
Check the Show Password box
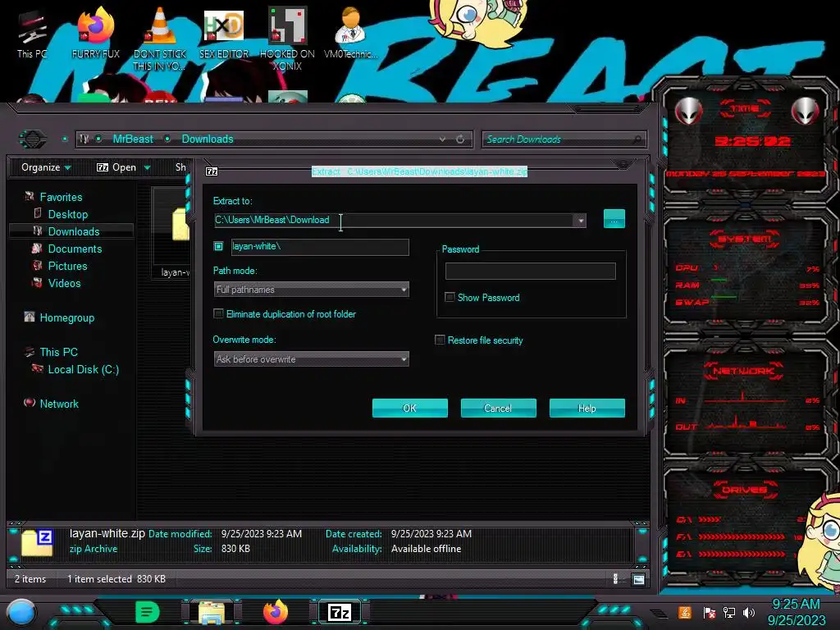[x=450, y=297]
